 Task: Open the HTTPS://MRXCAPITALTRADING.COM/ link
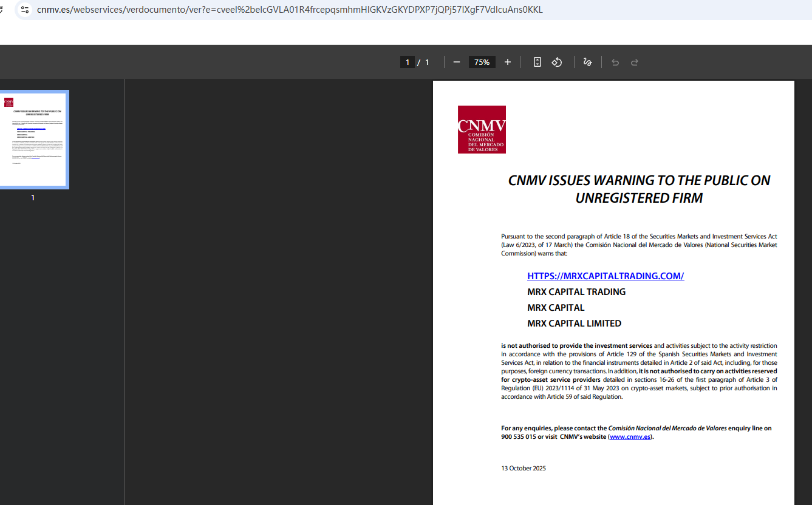606,276
